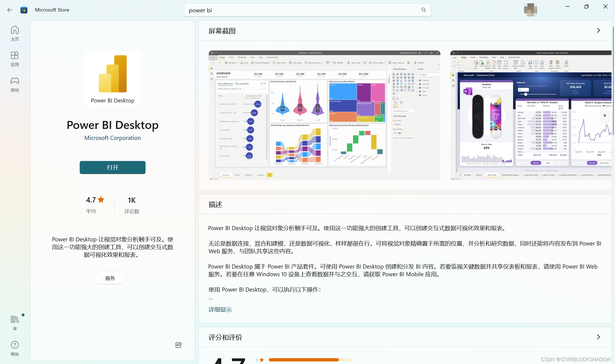Minimize the Microsoft Store window
The height and width of the screenshot is (364, 615).
(x=567, y=7)
